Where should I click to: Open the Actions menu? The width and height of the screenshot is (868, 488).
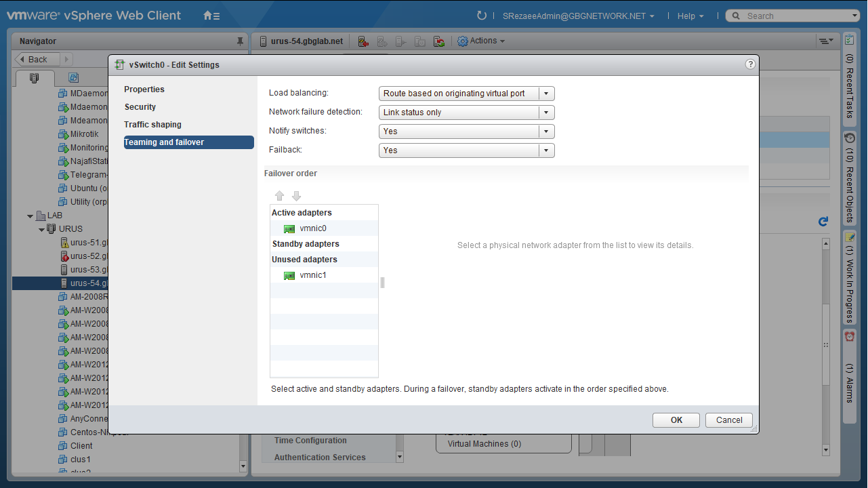coord(482,41)
